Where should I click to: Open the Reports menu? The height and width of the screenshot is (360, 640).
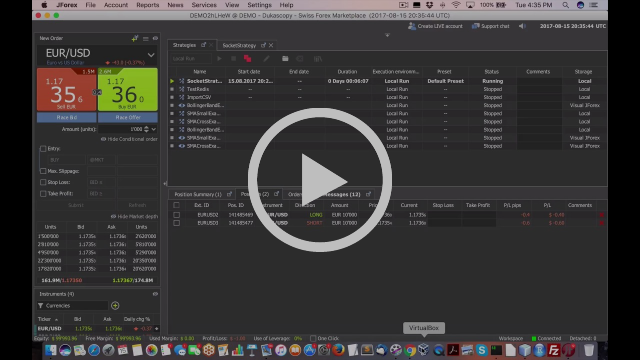(x=147, y=5)
